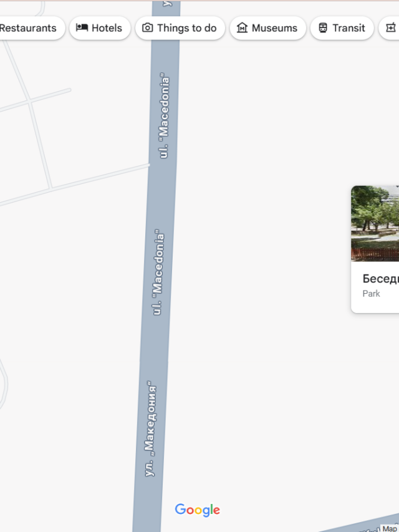399x532 pixels.
Task: Open the park photo thumbnail
Action: (375, 223)
